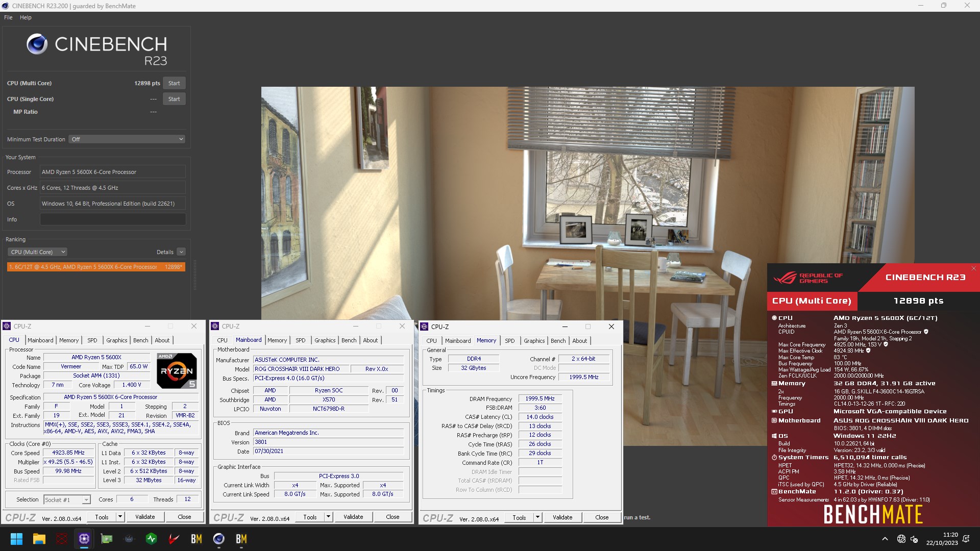Expand the ranking Details arrow
980x551 pixels.
coord(181,252)
